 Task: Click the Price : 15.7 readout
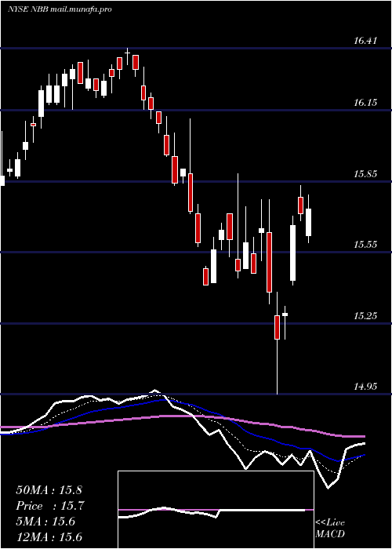[50, 506]
